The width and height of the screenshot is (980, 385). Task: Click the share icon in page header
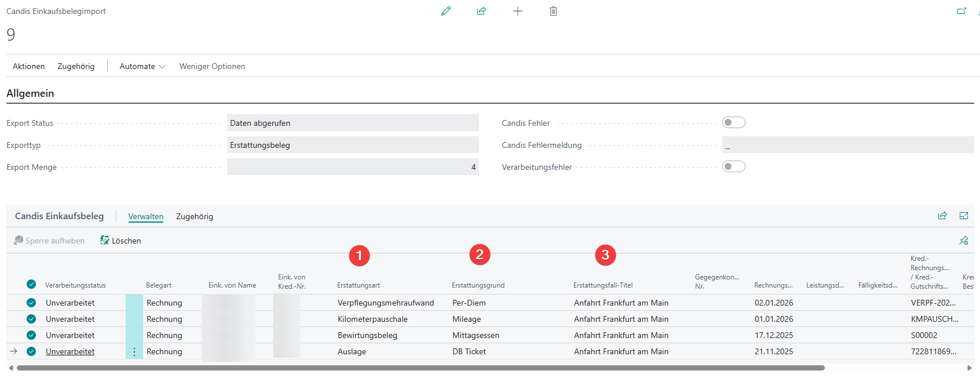click(481, 11)
